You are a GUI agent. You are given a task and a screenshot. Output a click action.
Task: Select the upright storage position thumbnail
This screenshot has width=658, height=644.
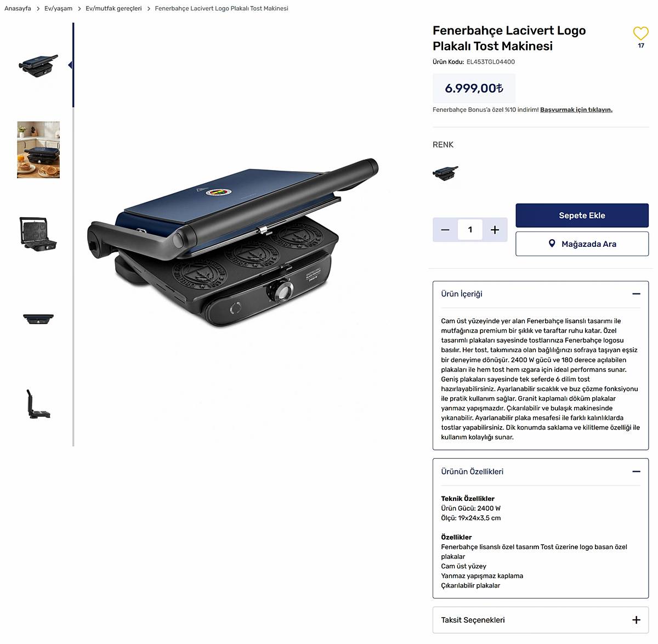coord(38,404)
